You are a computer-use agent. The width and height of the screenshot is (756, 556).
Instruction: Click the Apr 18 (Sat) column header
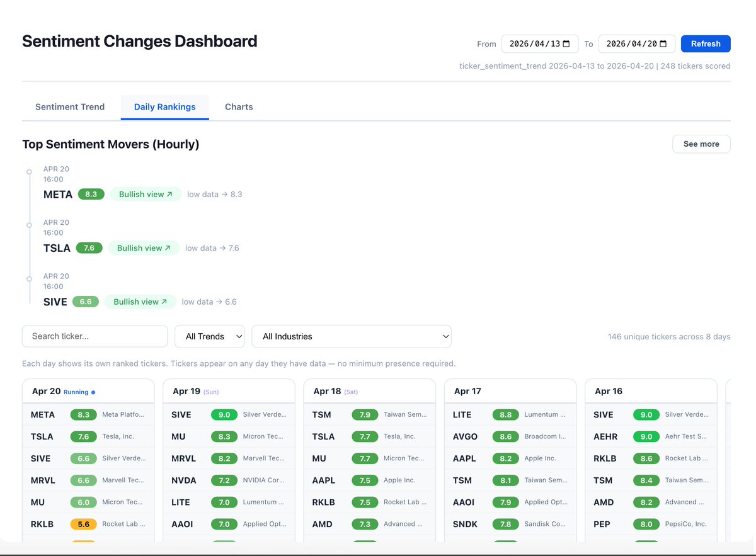click(x=369, y=391)
